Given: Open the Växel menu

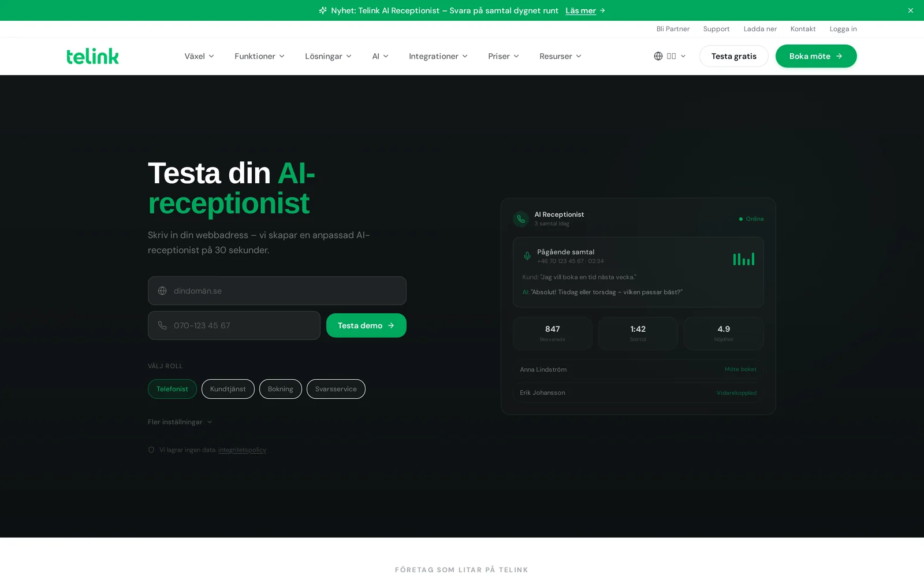Looking at the screenshot, I should (x=199, y=56).
